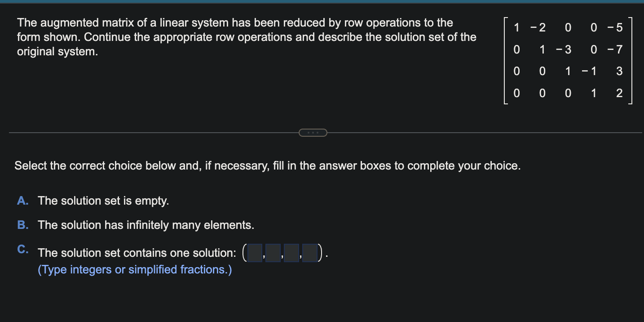Click the blue bold letter A label
644x322 pixels.
[x=22, y=201]
